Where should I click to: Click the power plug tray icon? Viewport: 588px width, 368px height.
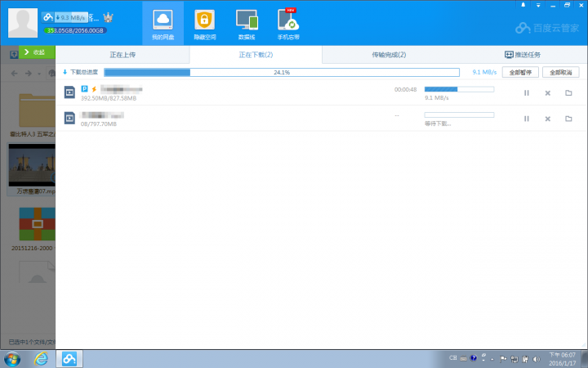click(x=525, y=359)
